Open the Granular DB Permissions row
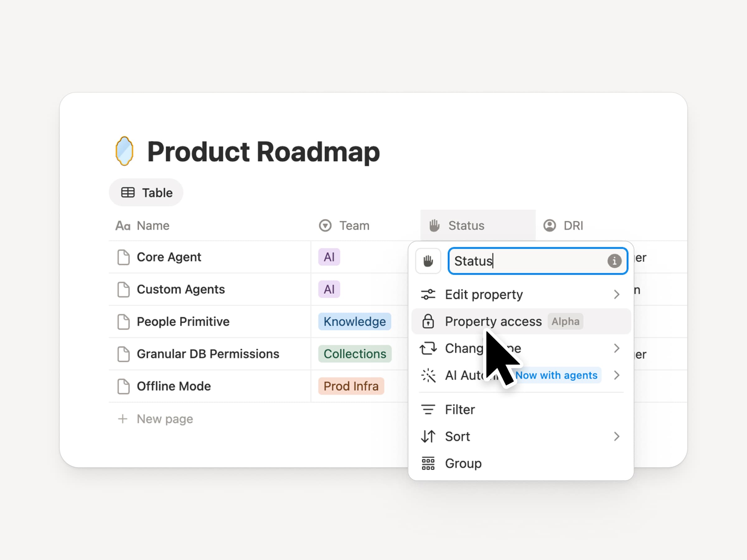The image size is (747, 560). pos(208,354)
